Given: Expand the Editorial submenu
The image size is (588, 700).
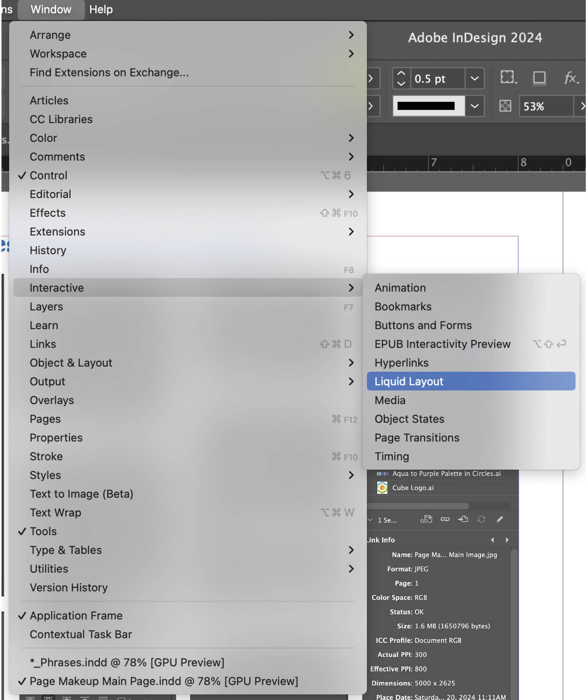Looking at the screenshot, I should pos(188,194).
